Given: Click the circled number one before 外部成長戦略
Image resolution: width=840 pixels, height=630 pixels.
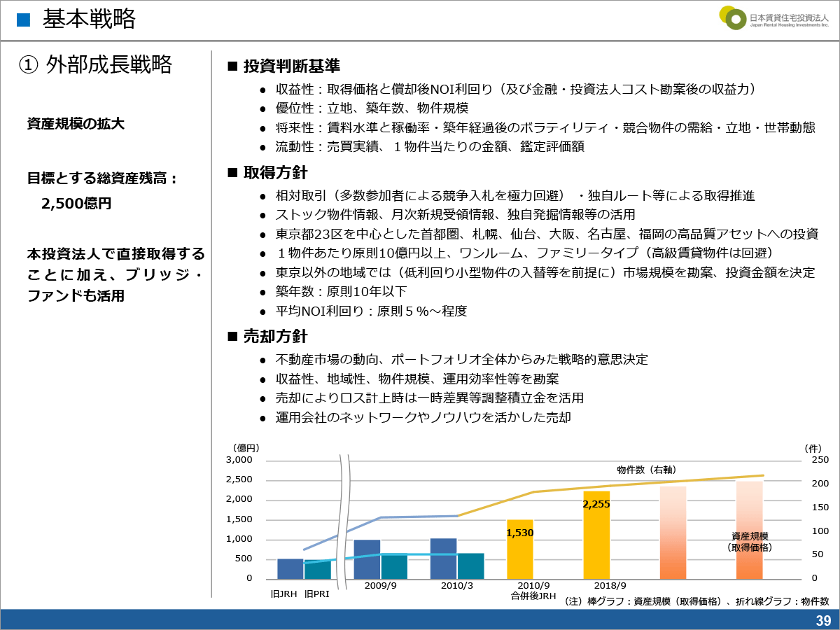Looking at the screenshot, I should 27,64.
